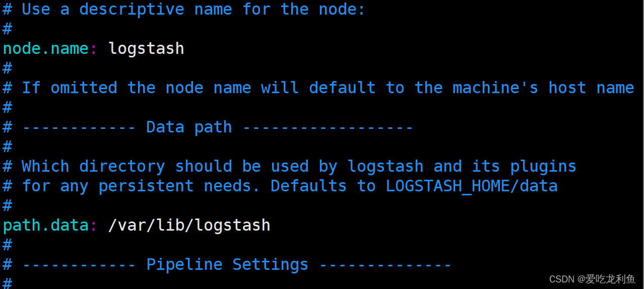Click the colon after node.name

click(x=94, y=49)
